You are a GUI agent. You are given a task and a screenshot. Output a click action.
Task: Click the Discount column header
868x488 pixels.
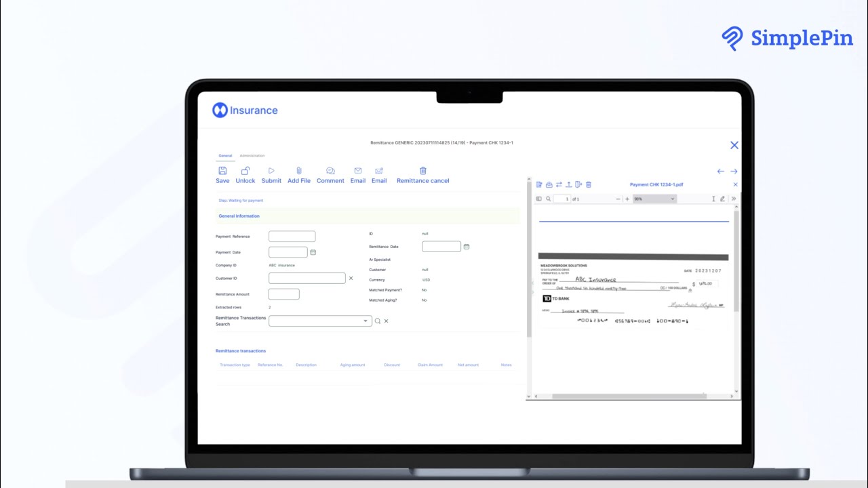pyautogui.click(x=392, y=365)
